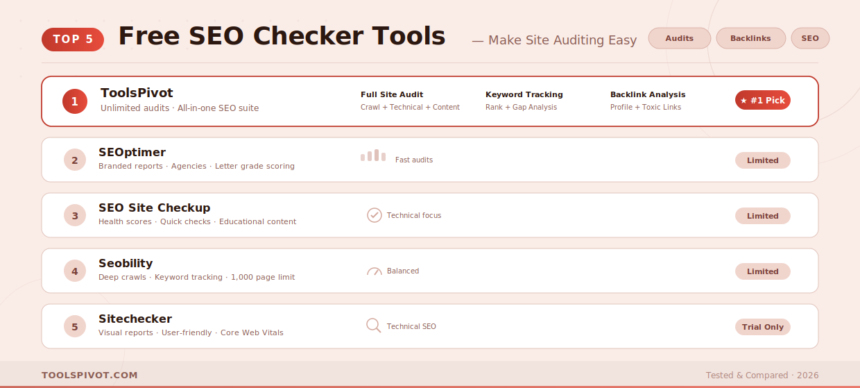Click 'Deep crawls · Keyword tracking · 1,000 page limit' text
This screenshot has height=388, width=860.
pos(197,277)
